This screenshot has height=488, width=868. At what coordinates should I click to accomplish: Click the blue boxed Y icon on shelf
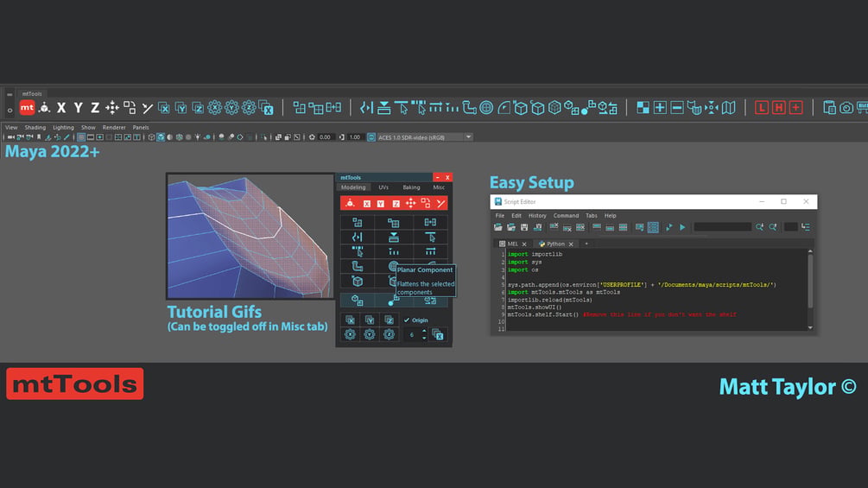tap(181, 108)
